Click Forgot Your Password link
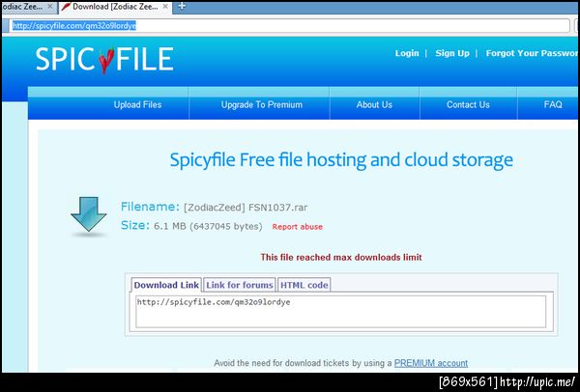The width and height of the screenshot is (580, 392). (532, 53)
